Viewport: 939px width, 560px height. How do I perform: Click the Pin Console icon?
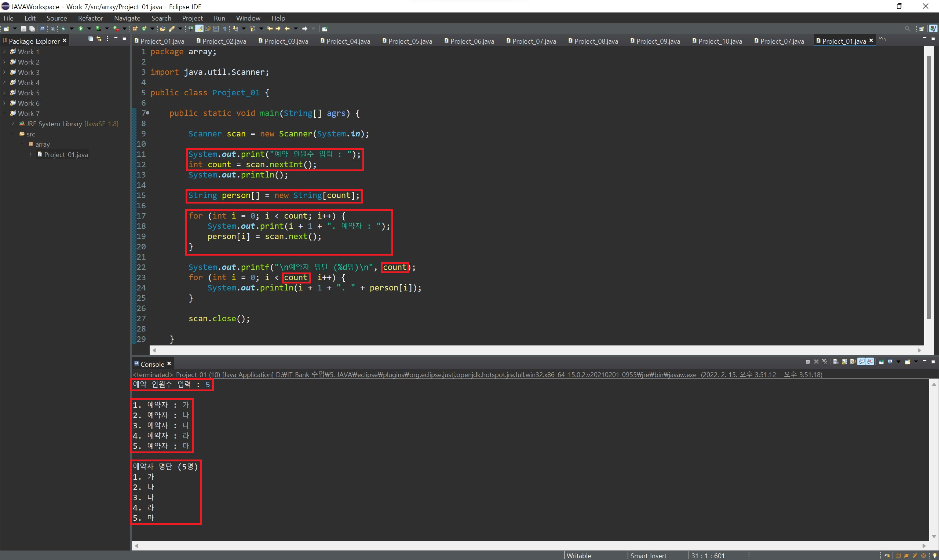pos(881,362)
